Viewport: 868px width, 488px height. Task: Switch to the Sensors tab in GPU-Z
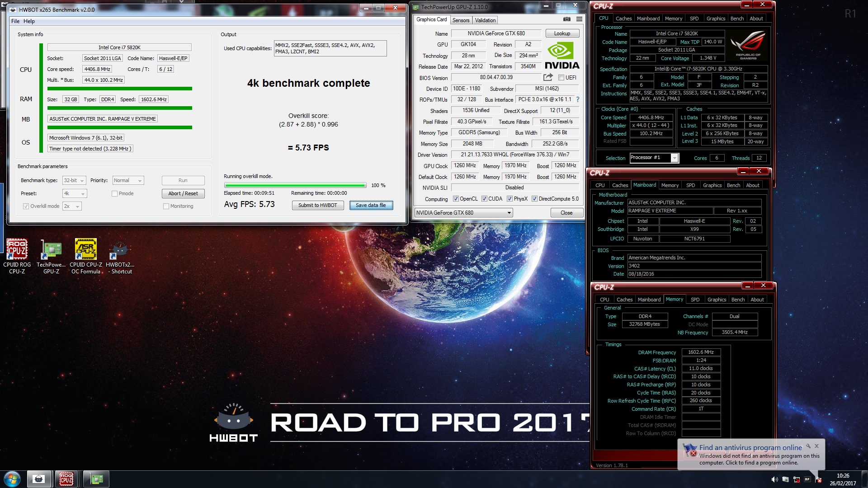[461, 20]
